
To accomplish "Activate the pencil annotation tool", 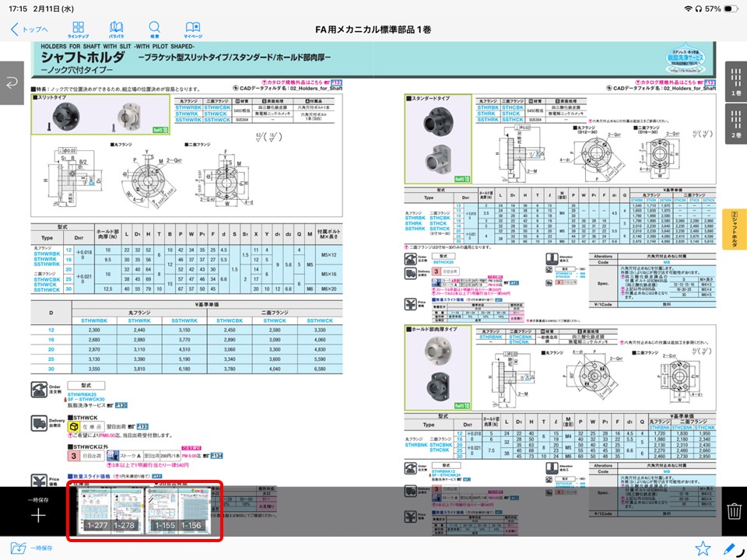I will point(729,548).
